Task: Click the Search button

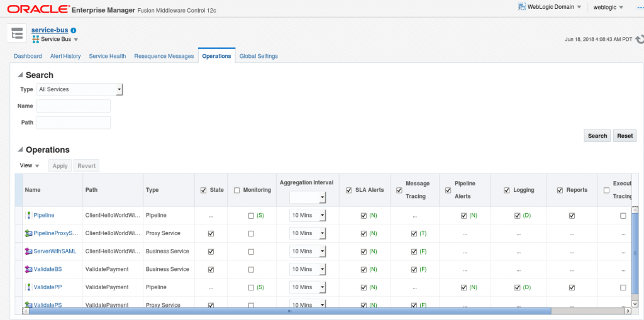Action: click(x=597, y=136)
